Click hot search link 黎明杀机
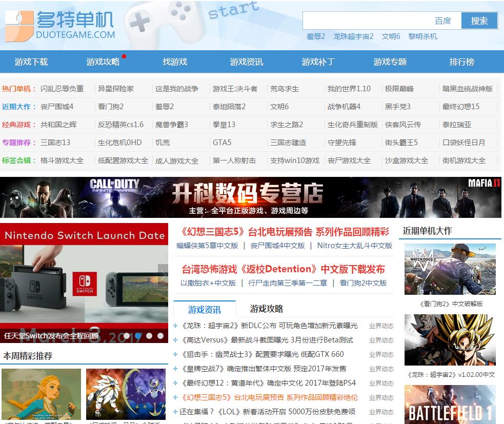The height and width of the screenshot is (424, 504). point(422,36)
